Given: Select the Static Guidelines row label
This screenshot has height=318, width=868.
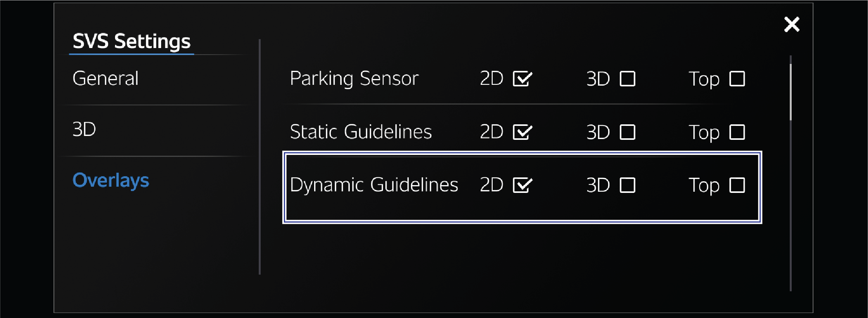Looking at the screenshot, I should point(361,132).
